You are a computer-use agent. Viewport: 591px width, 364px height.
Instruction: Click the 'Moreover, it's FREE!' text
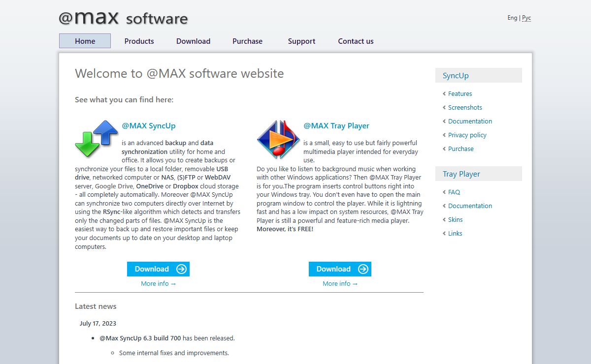click(x=285, y=229)
